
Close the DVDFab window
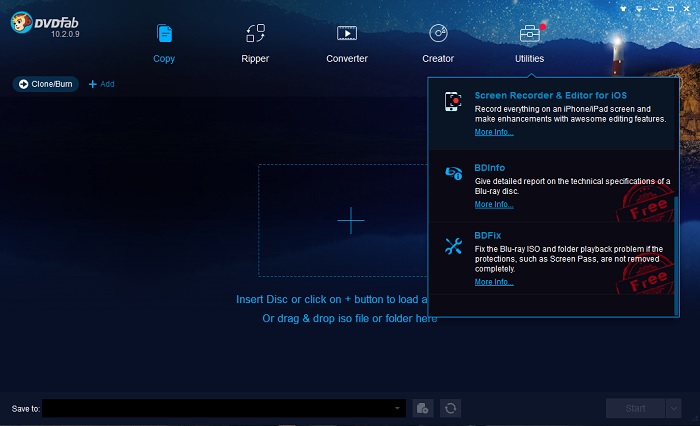click(x=687, y=8)
